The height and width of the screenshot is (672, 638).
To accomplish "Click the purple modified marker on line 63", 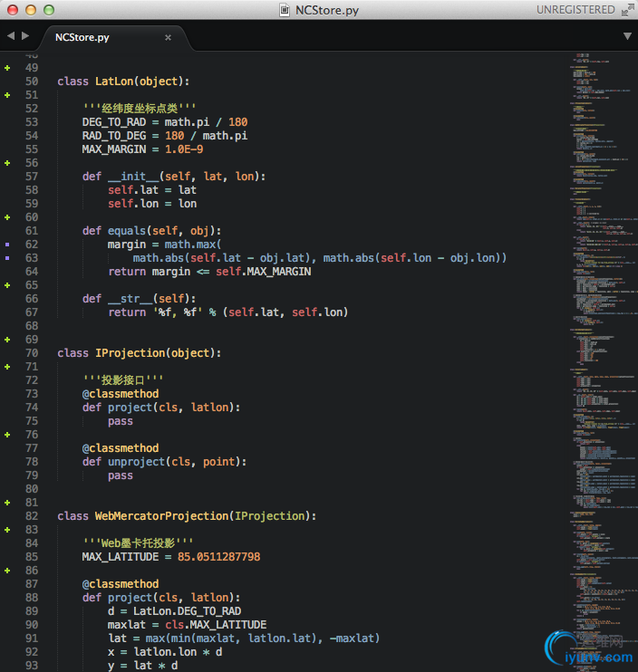I will click(x=7, y=258).
